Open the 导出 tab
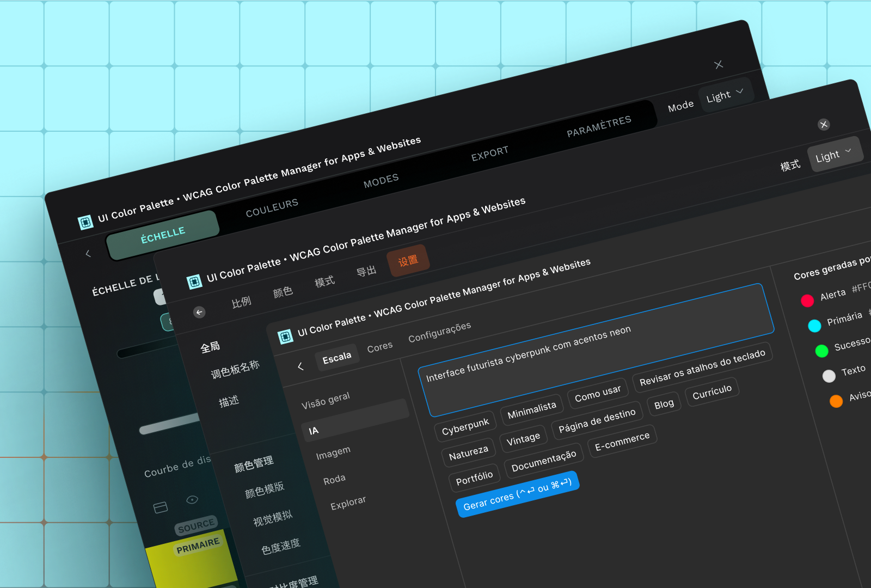The height and width of the screenshot is (588, 871). pos(366,271)
